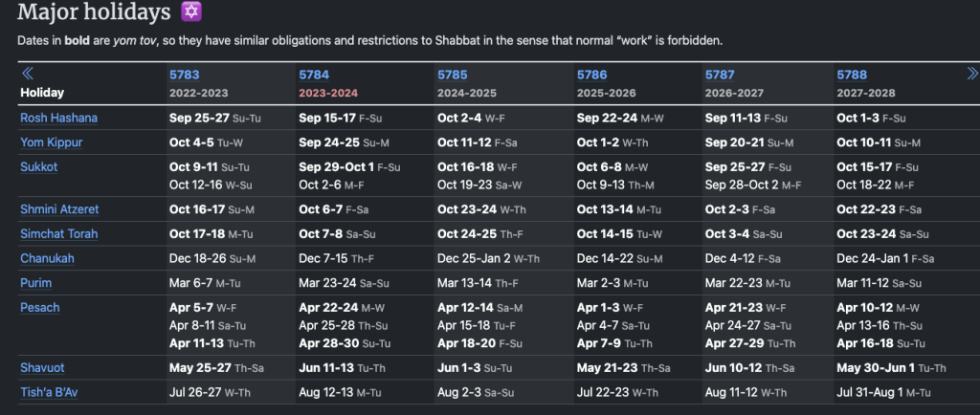Select the 5783 year column header
Image resolution: width=980 pixels, height=415 pixels.
pos(184,75)
